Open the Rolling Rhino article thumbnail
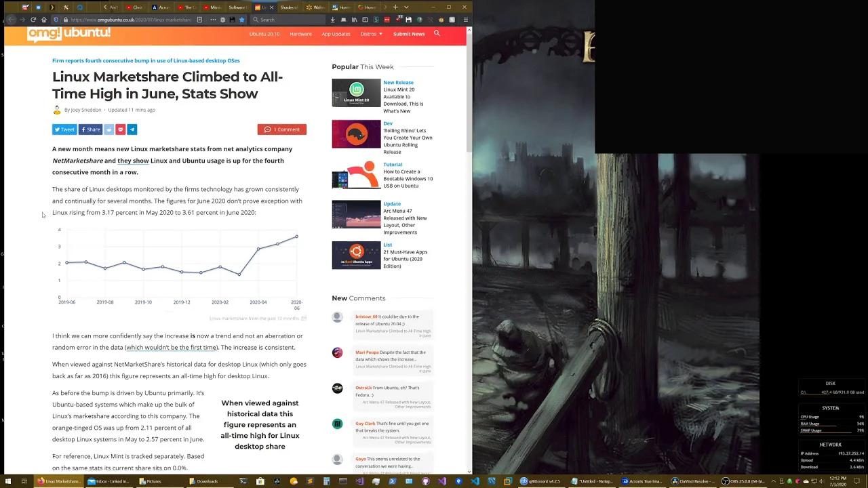The width and height of the screenshot is (868, 488). tap(356, 134)
